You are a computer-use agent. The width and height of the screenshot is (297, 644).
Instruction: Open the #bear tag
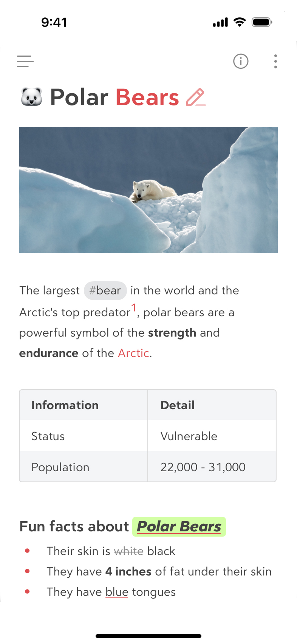pyautogui.click(x=105, y=291)
